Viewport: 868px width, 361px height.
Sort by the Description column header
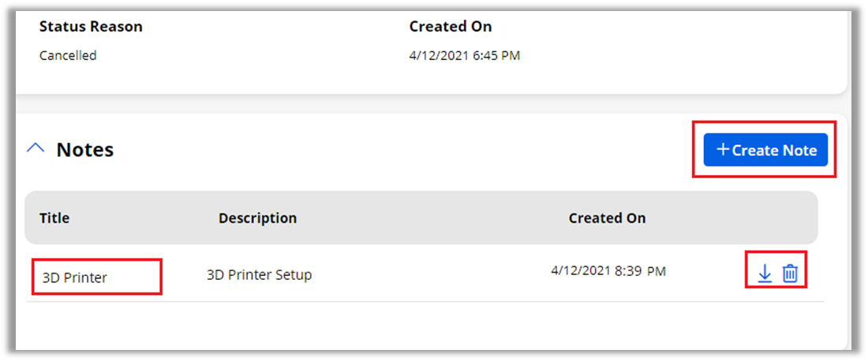[257, 218]
